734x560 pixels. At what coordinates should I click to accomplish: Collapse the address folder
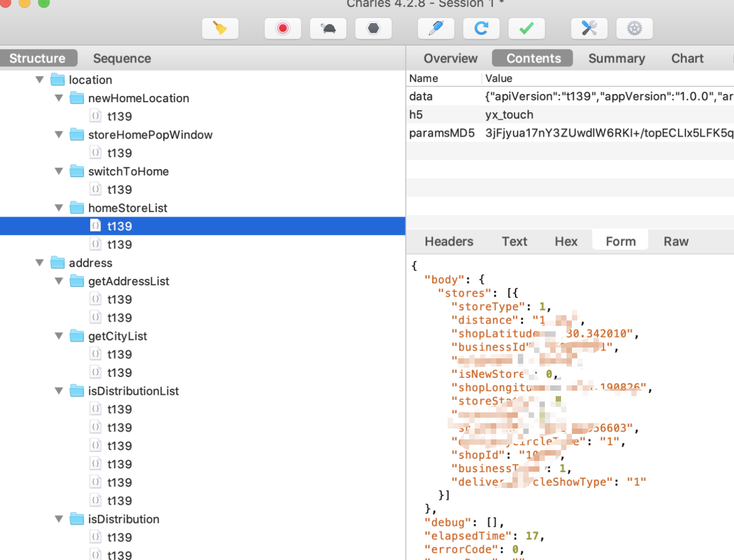click(40, 263)
